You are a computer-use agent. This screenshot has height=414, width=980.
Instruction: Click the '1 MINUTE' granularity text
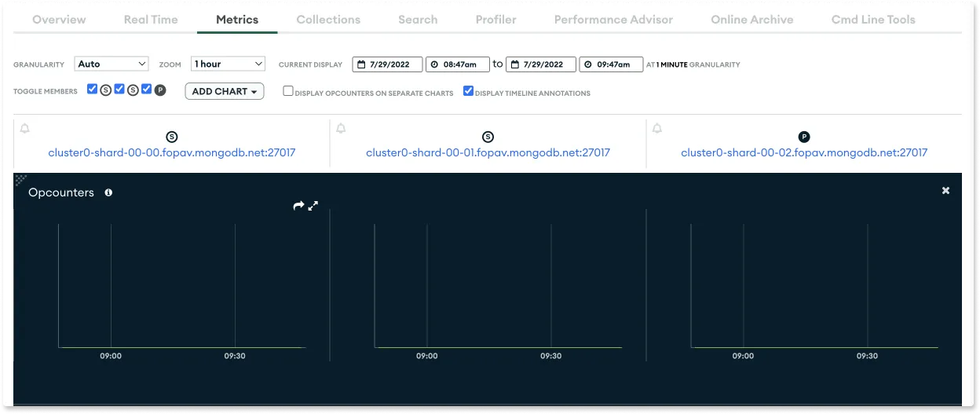click(x=671, y=64)
